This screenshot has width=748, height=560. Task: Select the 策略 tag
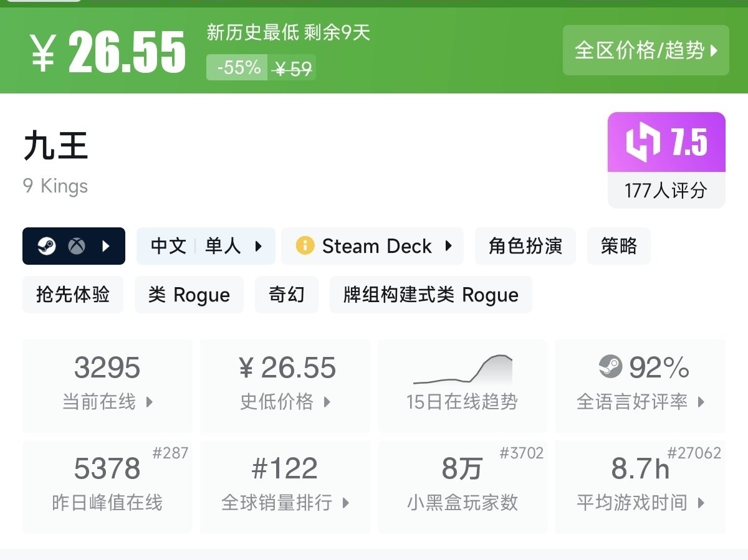coord(618,246)
